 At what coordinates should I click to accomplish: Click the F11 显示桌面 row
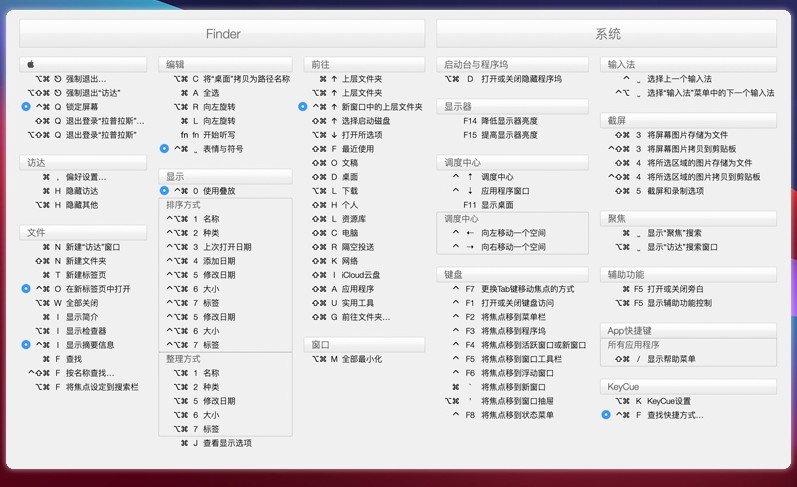488,205
